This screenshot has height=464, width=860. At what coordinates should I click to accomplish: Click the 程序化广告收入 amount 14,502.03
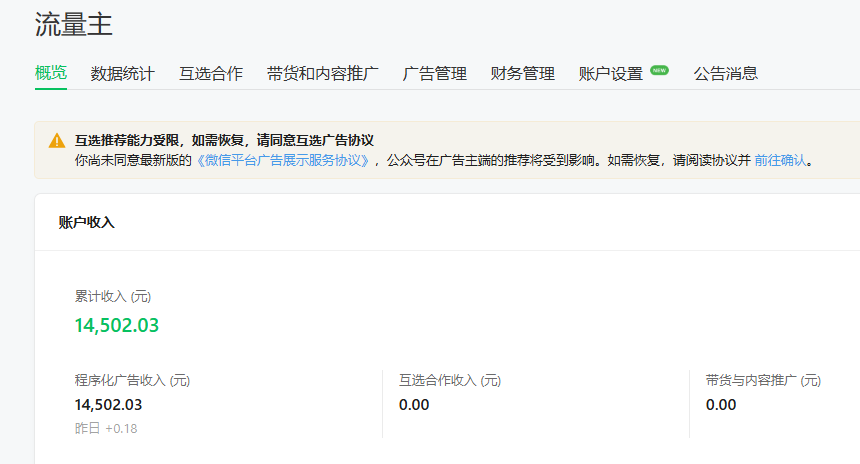pyautogui.click(x=108, y=405)
